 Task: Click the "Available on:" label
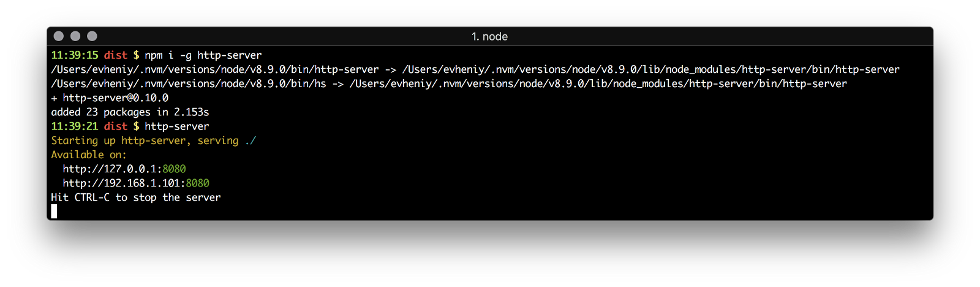pos(89,155)
